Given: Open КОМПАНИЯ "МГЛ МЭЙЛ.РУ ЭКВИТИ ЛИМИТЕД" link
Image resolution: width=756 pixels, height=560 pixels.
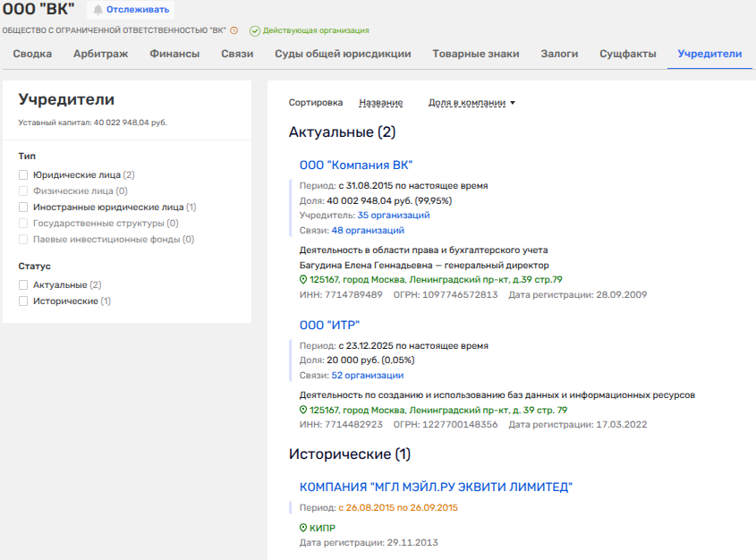Looking at the screenshot, I should pyautogui.click(x=436, y=488).
